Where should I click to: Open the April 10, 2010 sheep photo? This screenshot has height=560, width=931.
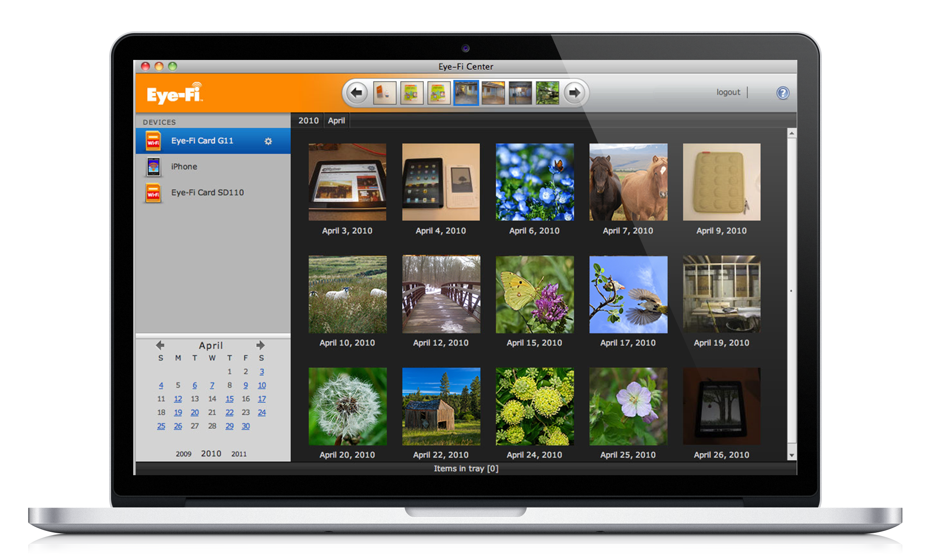348,295
